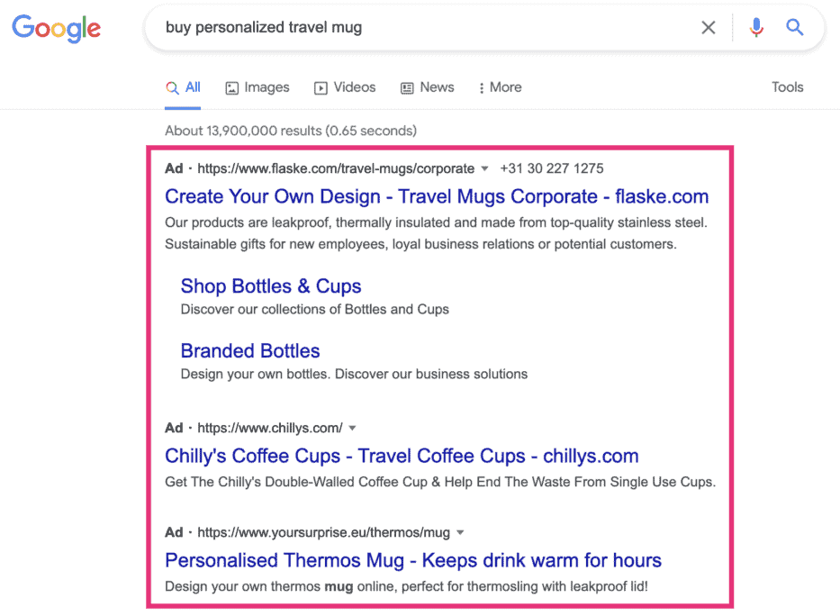Open the Chilly's Coffee Cups ad link
Viewport: 840px width, 616px height.
point(402,456)
